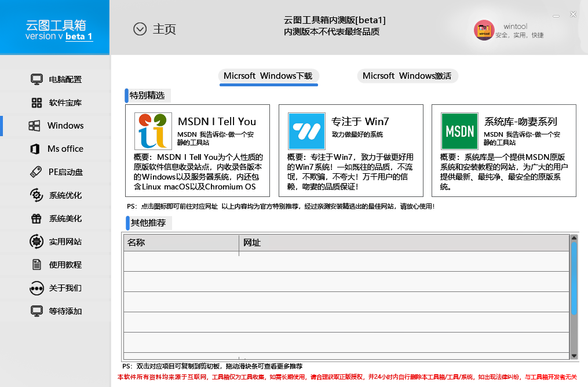The image size is (588, 387).
Task: Click the Windows logo icon in sidebar
Action: tap(35, 126)
